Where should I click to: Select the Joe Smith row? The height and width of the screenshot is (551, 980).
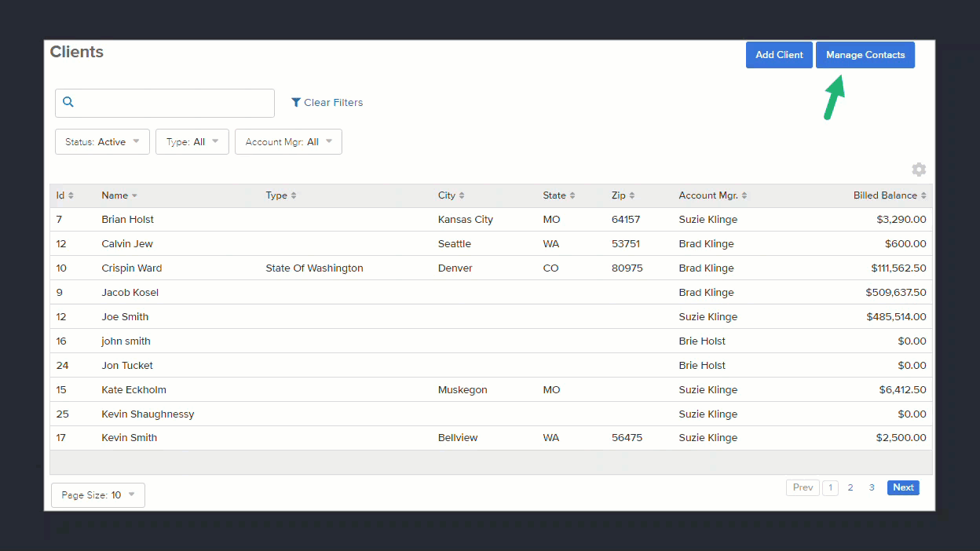pyautogui.click(x=491, y=317)
